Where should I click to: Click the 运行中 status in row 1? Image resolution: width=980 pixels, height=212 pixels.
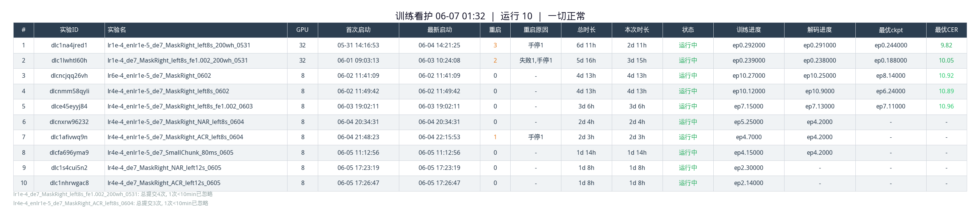(688, 45)
